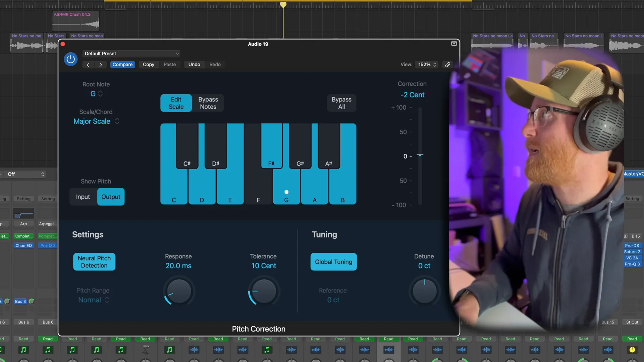Click the Read button below St Out
The width and height of the screenshot is (644, 362).
point(632,339)
